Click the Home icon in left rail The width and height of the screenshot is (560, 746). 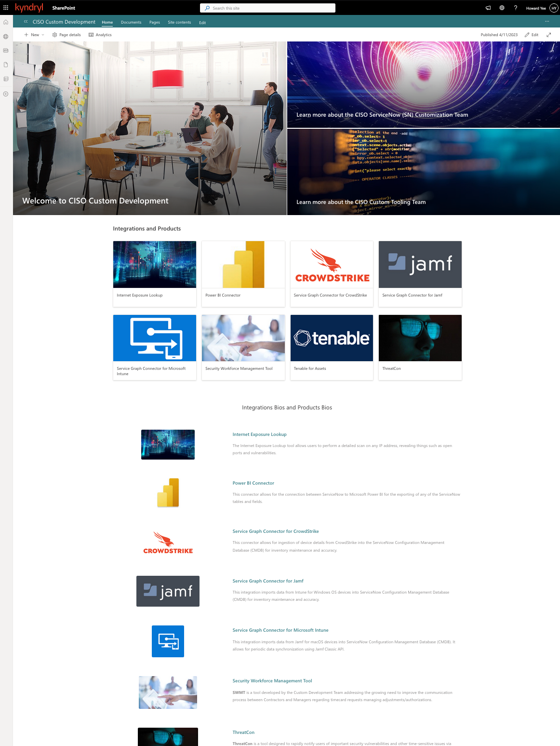[x=6, y=22]
